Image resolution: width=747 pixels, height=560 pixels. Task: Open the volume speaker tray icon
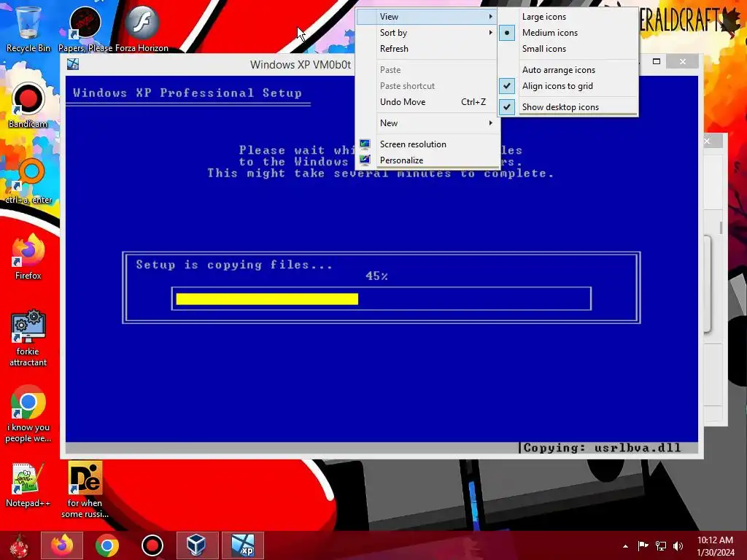click(678, 545)
